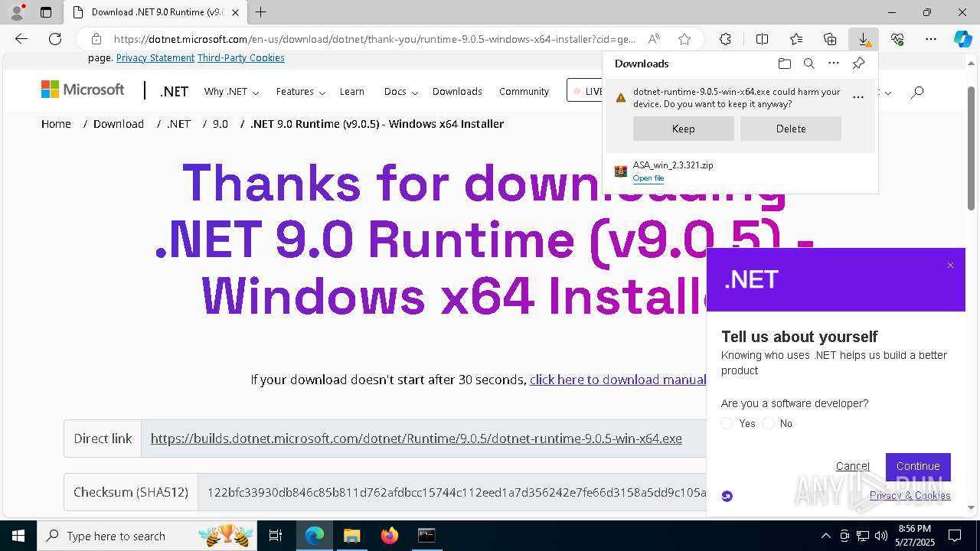Click Download breadcrumb
Image resolution: width=980 pixels, height=551 pixels.
pyautogui.click(x=119, y=124)
